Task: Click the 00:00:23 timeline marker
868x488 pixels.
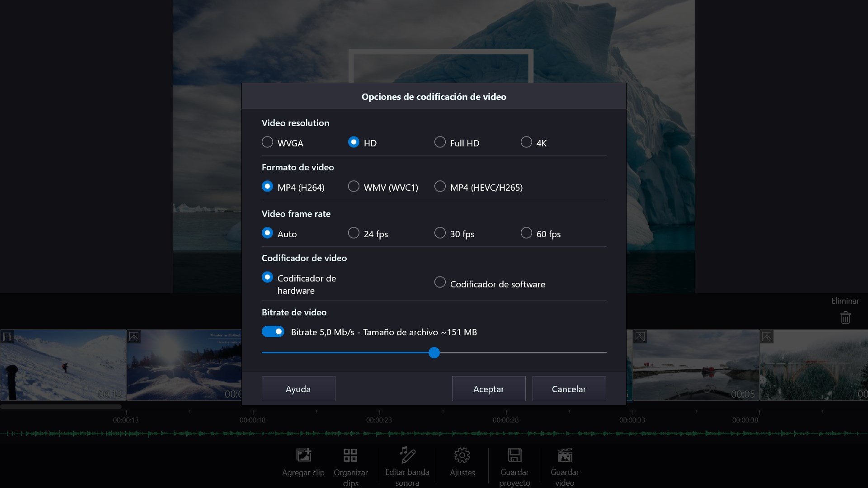Action: pyautogui.click(x=379, y=420)
